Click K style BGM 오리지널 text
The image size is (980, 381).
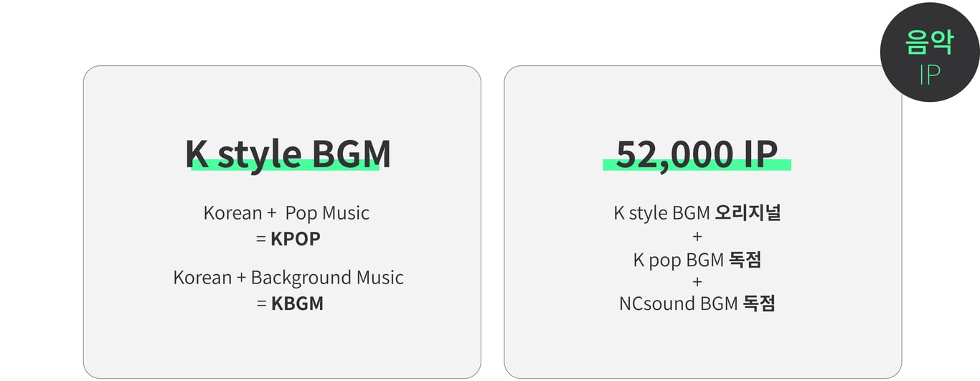click(697, 213)
